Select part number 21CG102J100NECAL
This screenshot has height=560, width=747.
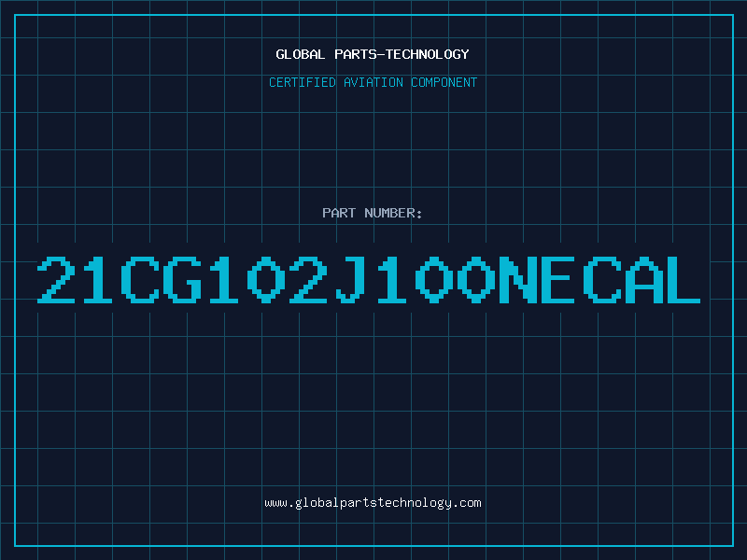(369, 280)
